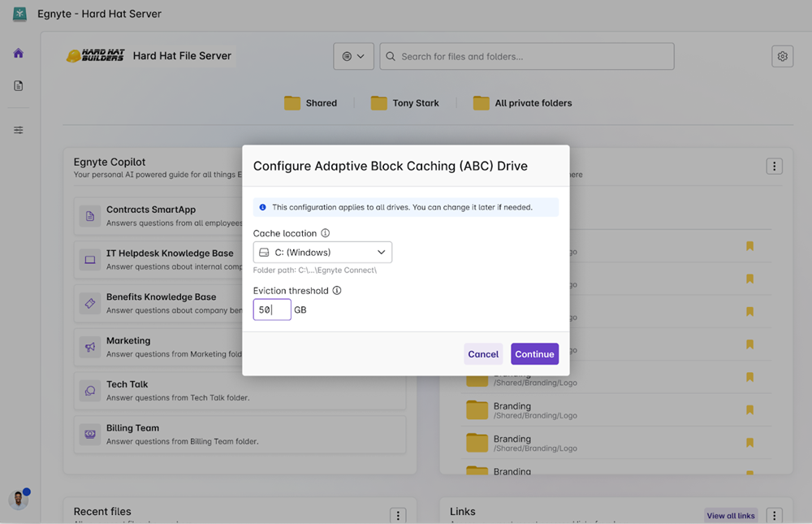Click the user avatar at bottom left
812x524 pixels.
coord(18,500)
